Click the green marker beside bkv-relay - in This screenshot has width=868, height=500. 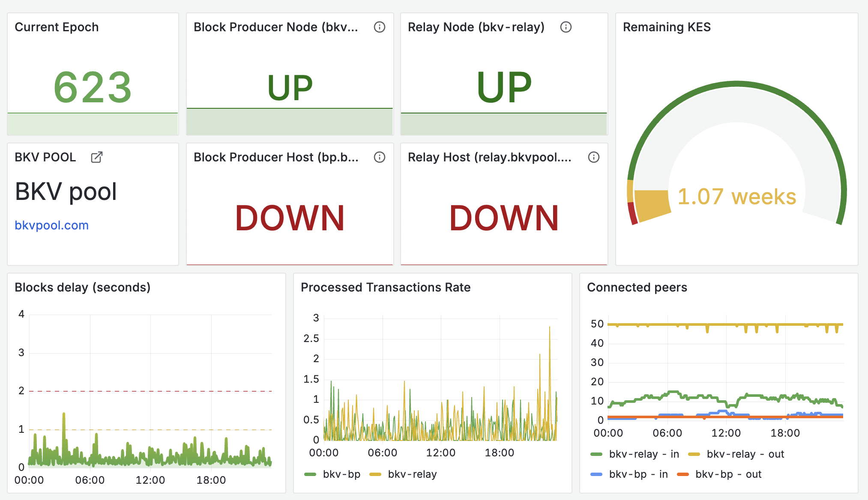pyautogui.click(x=597, y=454)
